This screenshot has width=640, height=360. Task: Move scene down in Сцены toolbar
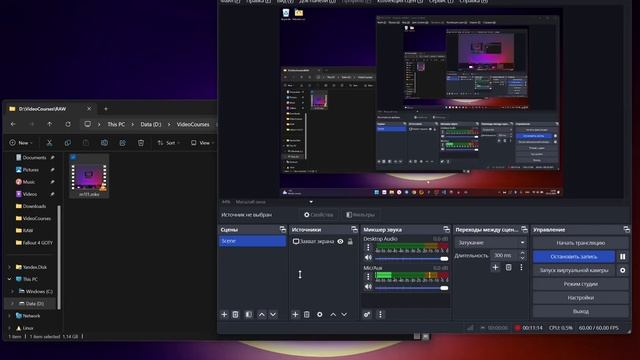(273, 314)
